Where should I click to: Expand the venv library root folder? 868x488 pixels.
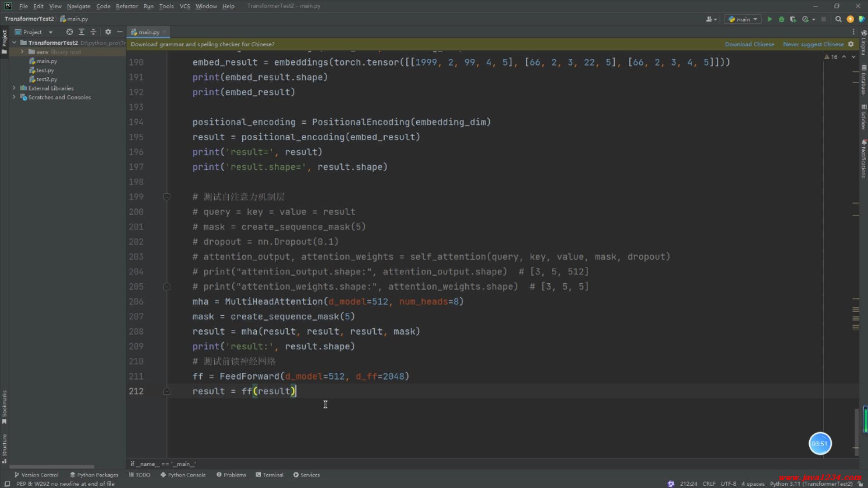click(x=22, y=52)
